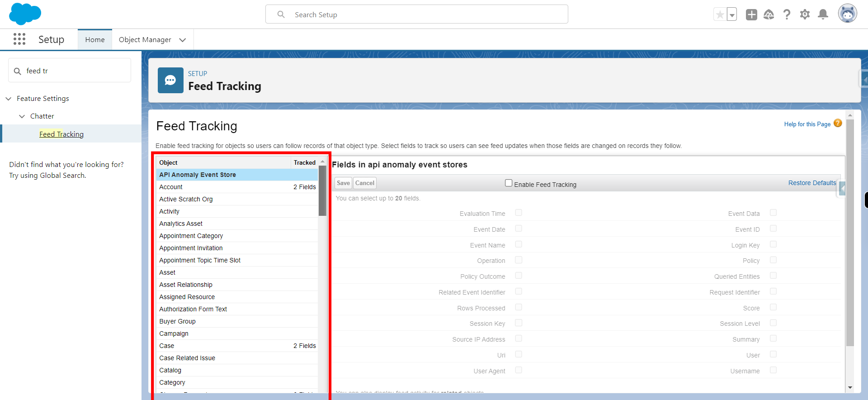Select the Appointment Category object
Screen dimensions: 868x400
coord(237,236)
